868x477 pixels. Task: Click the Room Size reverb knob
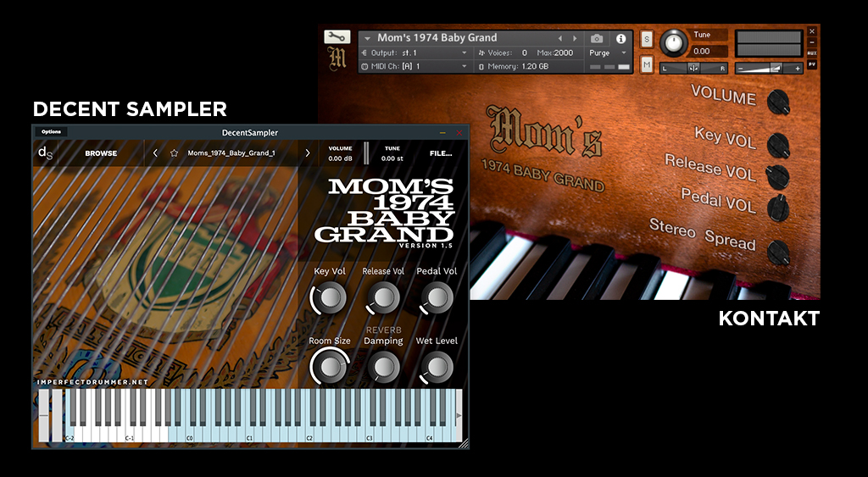(330, 367)
